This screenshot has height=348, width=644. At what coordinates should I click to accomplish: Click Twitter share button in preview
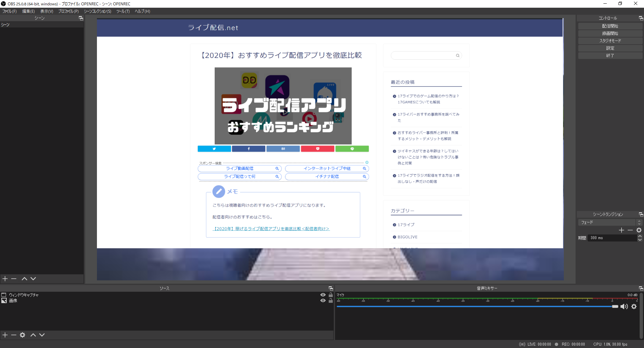[214, 149]
